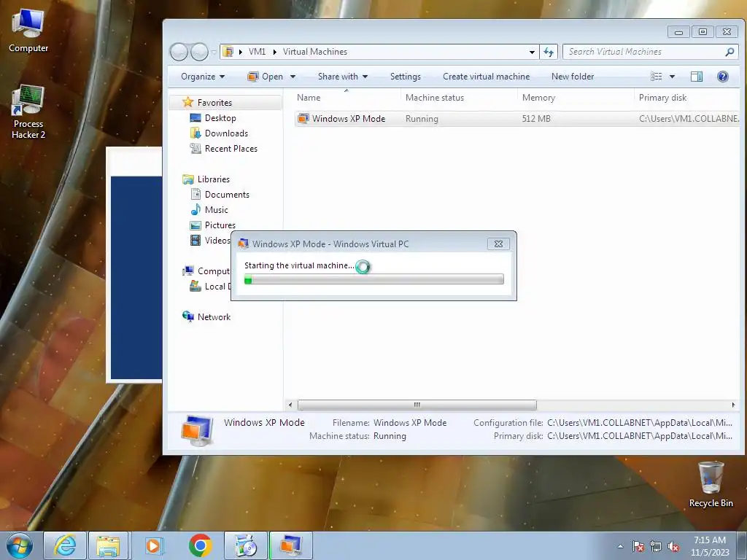Select the Running status cell
Image resolution: width=747 pixels, height=560 pixels.
click(x=422, y=119)
